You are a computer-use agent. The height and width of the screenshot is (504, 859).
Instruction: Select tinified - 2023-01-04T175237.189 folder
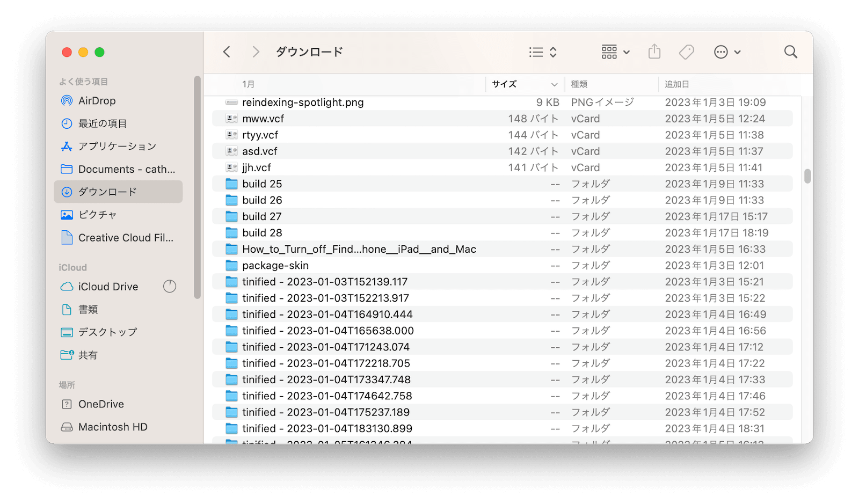(502, 412)
